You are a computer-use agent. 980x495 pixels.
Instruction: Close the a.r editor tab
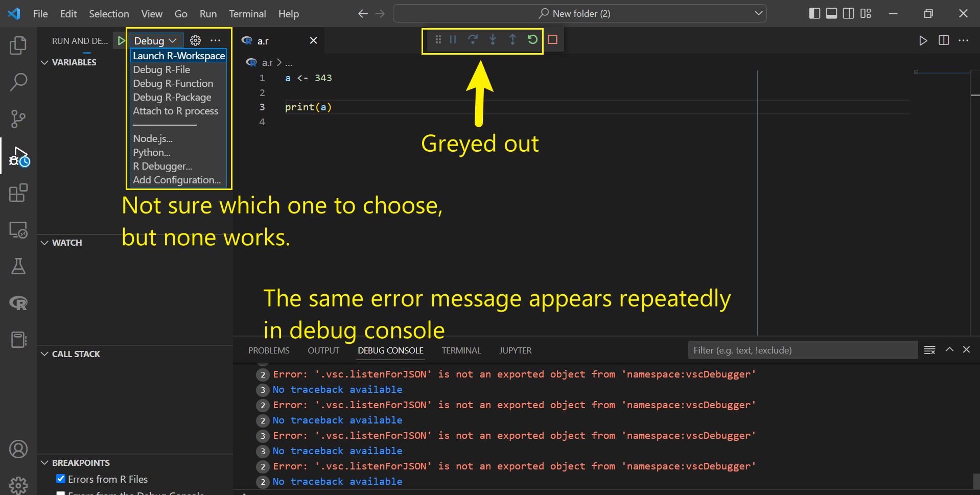[313, 40]
